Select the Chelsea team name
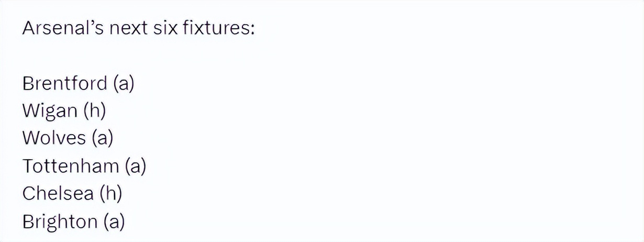The width and height of the screenshot is (644, 242). tap(58, 194)
